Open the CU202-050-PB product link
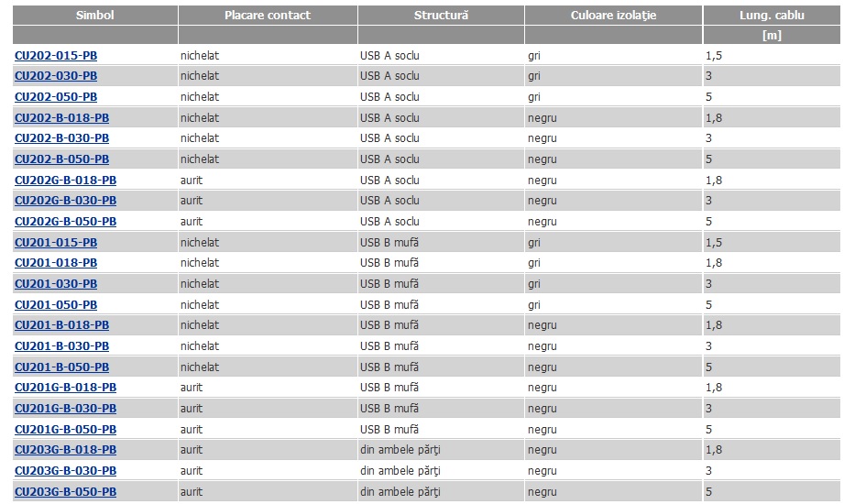This screenshot has width=844, height=504. click(56, 97)
